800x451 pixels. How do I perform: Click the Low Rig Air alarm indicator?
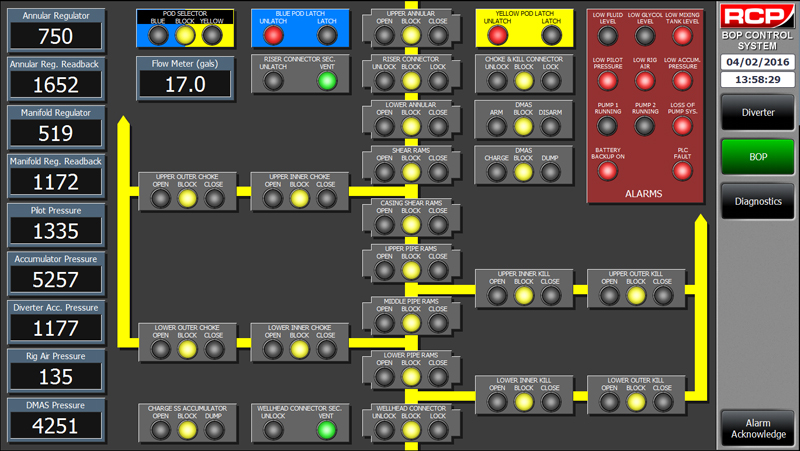pos(644,81)
